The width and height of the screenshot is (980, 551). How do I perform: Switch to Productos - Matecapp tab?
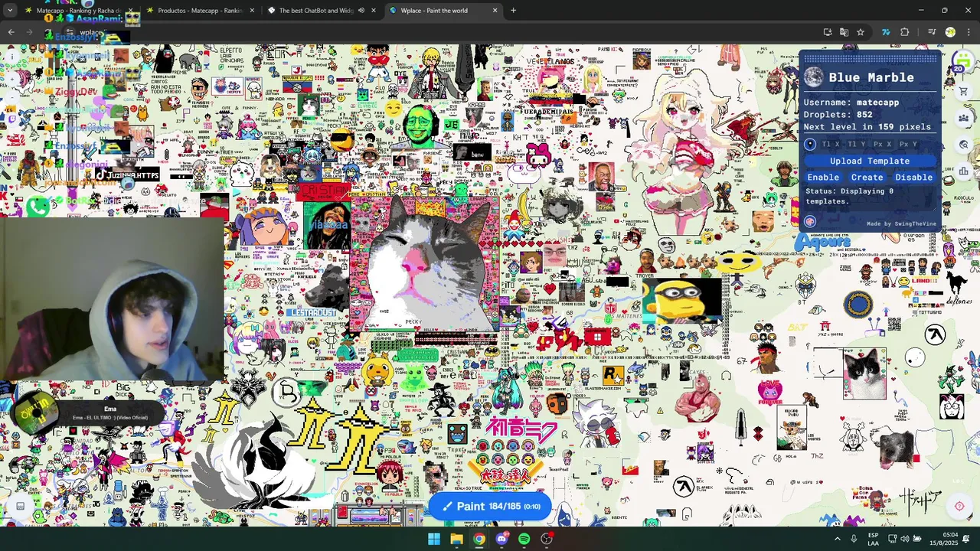click(200, 11)
